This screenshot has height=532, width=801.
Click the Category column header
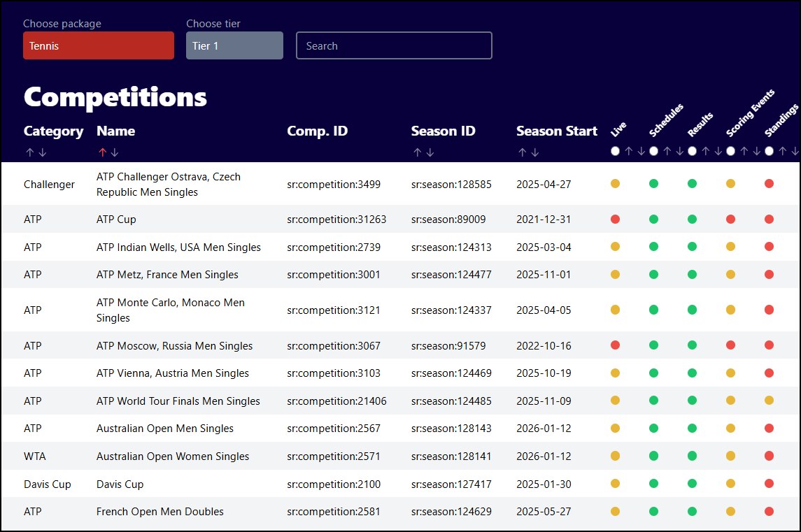tap(53, 131)
